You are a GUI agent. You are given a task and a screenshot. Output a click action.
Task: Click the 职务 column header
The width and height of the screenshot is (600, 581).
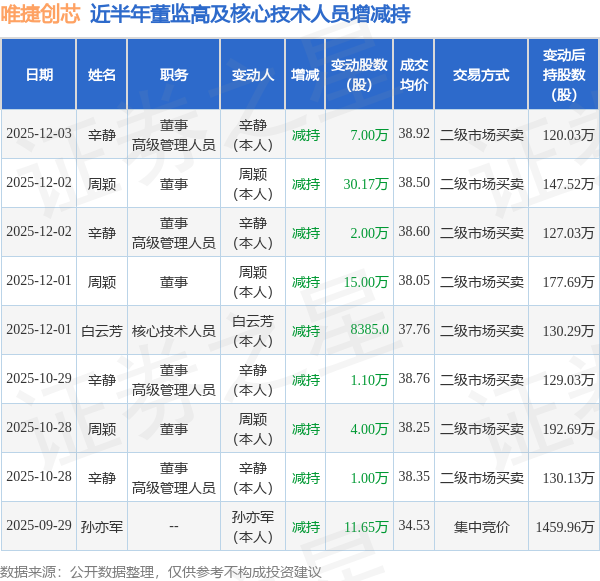[x=174, y=75]
